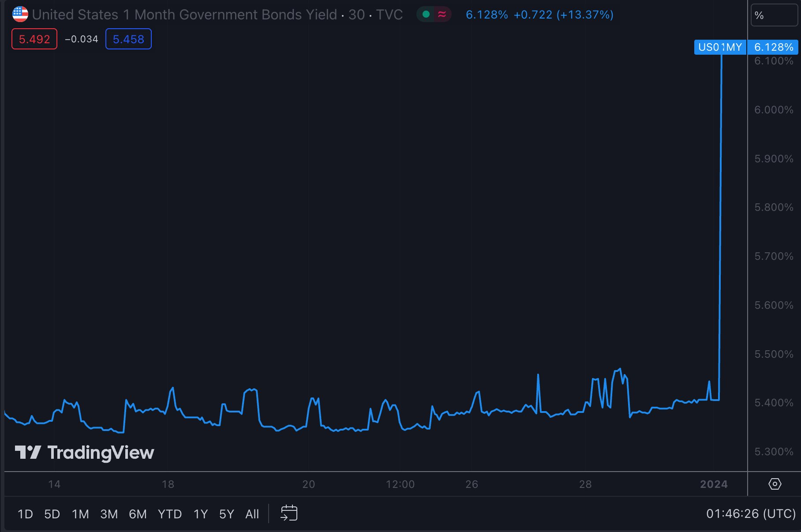Click the 26 date label on time axis
The height and width of the screenshot is (532, 801).
[472, 484]
